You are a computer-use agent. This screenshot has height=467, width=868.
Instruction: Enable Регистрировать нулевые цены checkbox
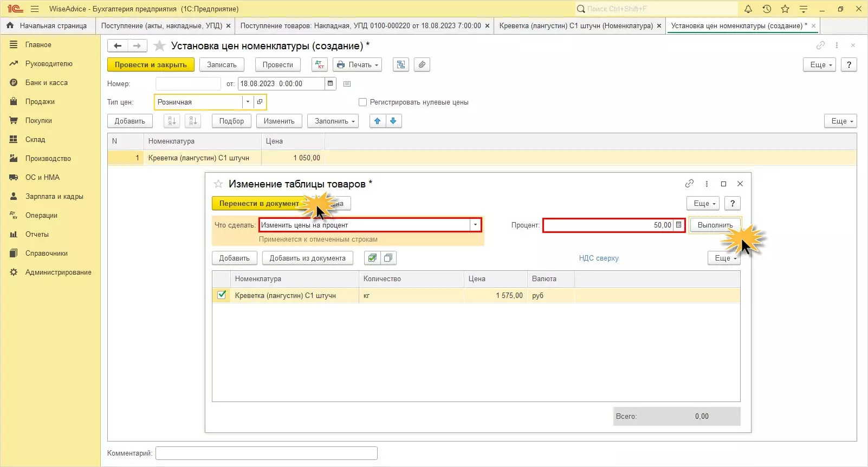tap(363, 102)
